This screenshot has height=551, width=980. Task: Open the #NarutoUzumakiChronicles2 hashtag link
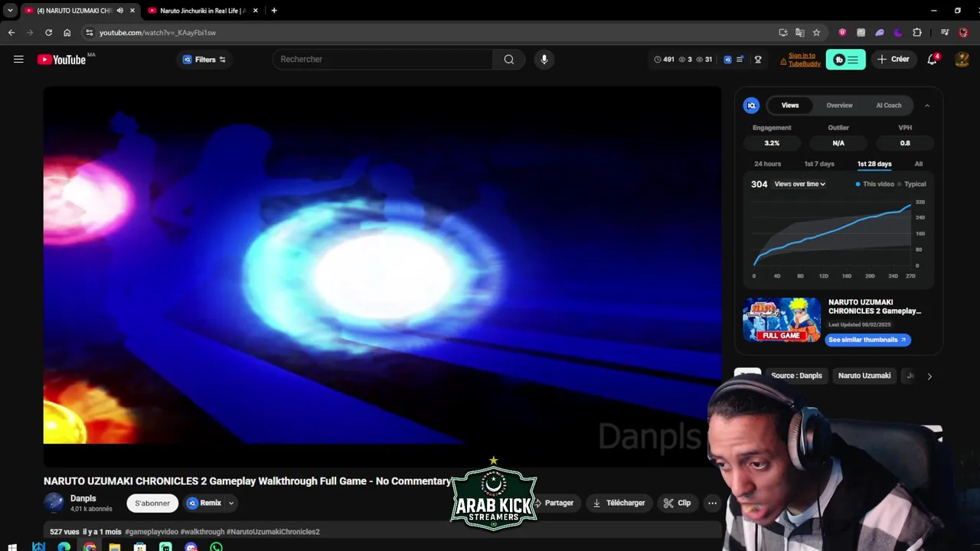pyautogui.click(x=273, y=532)
